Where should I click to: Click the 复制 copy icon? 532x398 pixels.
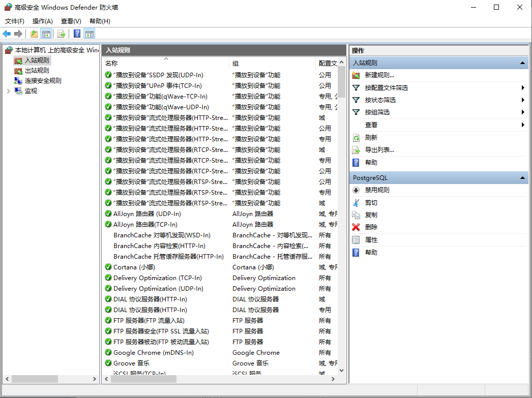coord(356,215)
